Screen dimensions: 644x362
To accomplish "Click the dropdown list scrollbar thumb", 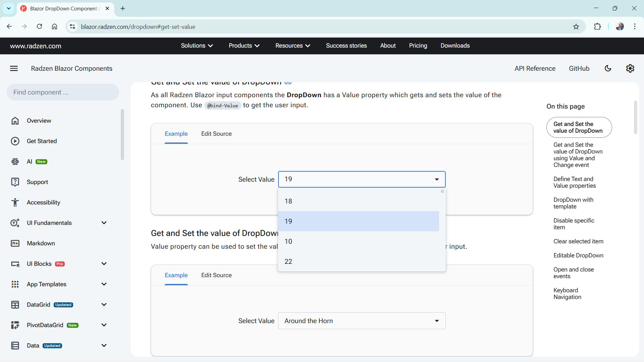I will pyautogui.click(x=442, y=191).
